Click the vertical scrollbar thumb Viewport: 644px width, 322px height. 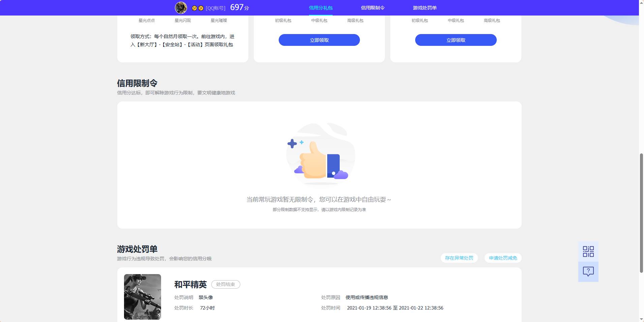coord(641,213)
